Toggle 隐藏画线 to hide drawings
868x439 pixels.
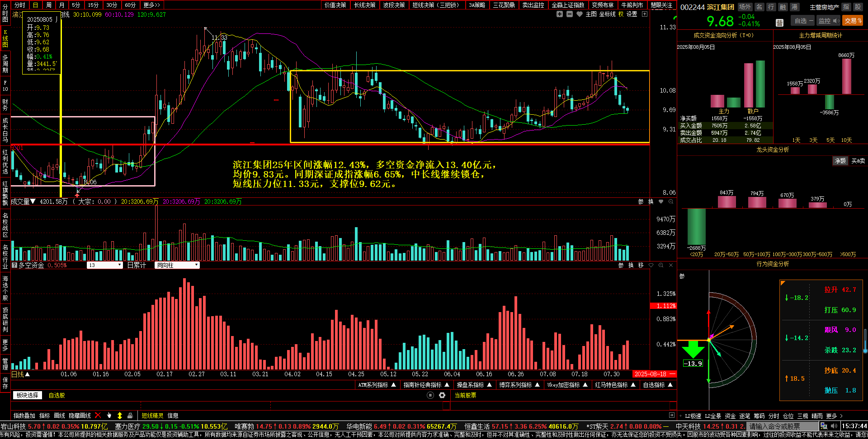tap(80, 416)
